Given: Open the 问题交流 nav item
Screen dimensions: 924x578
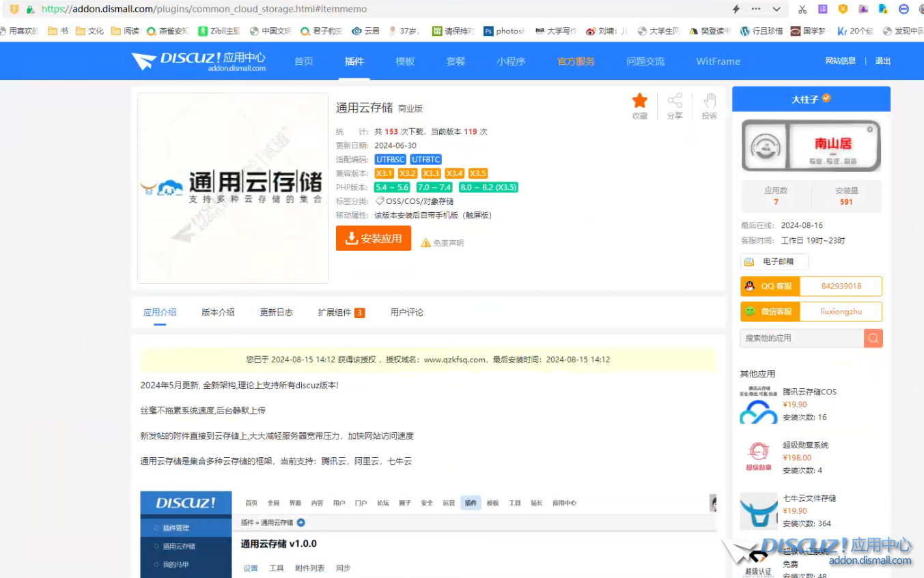Looking at the screenshot, I should pyautogui.click(x=645, y=61).
